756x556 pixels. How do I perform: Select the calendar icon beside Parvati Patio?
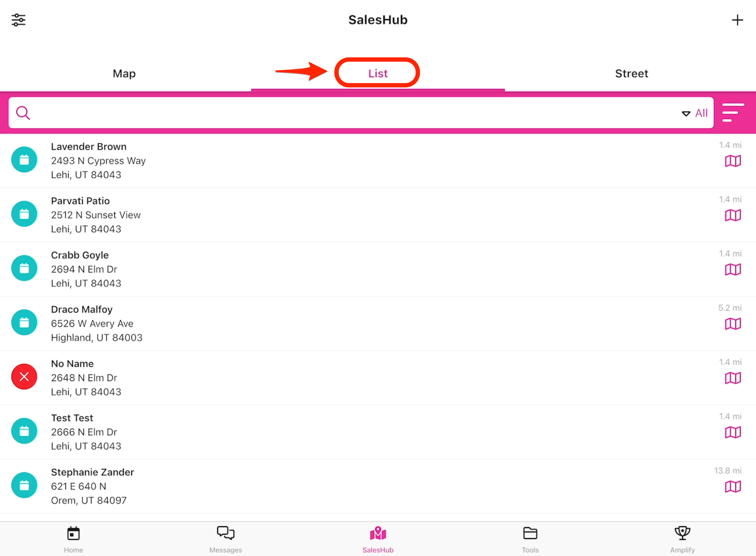pos(24,214)
